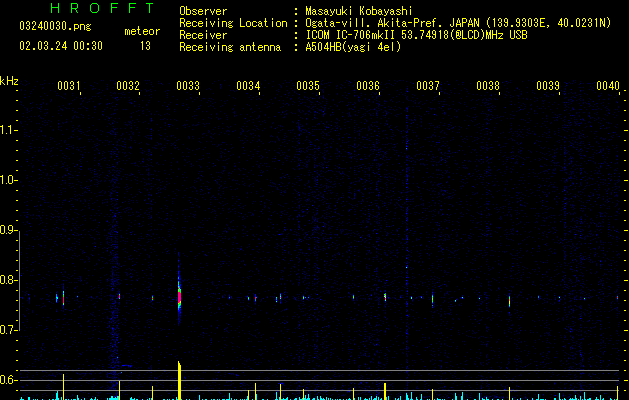Select the file name 03240030.png
The image size is (629, 400).
[55, 26]
